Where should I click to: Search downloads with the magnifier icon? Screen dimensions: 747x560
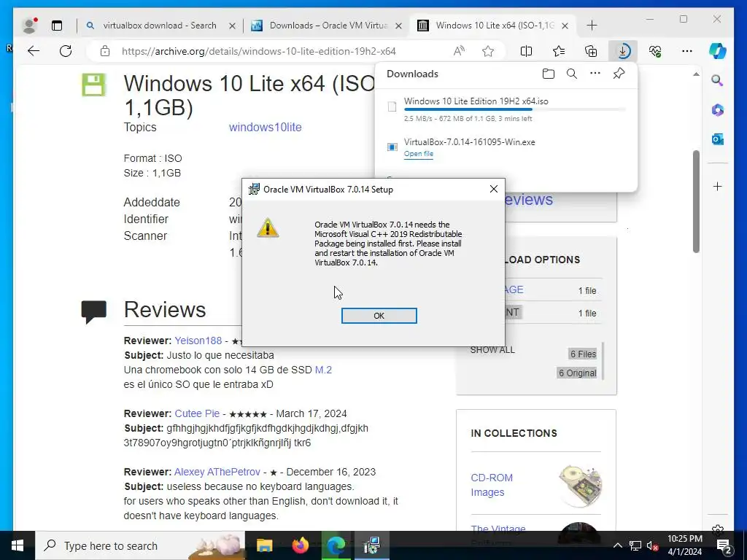pos(572,74)
